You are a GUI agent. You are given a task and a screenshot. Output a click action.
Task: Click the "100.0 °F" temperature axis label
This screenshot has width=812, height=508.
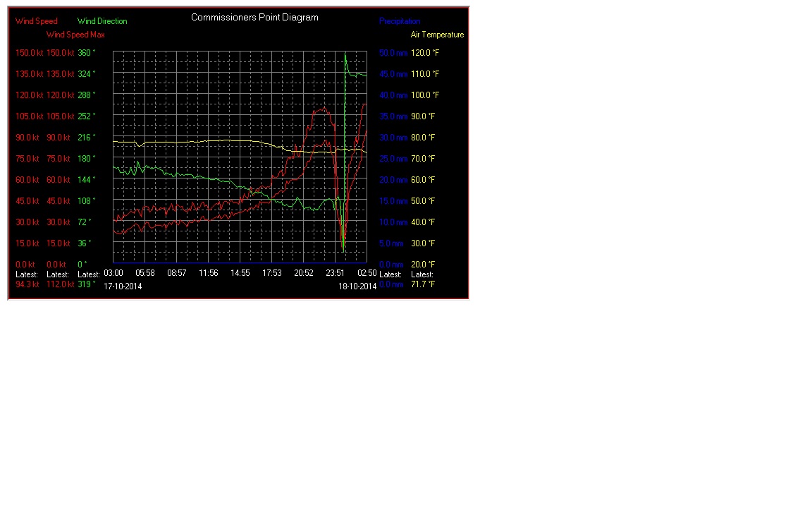424,95
